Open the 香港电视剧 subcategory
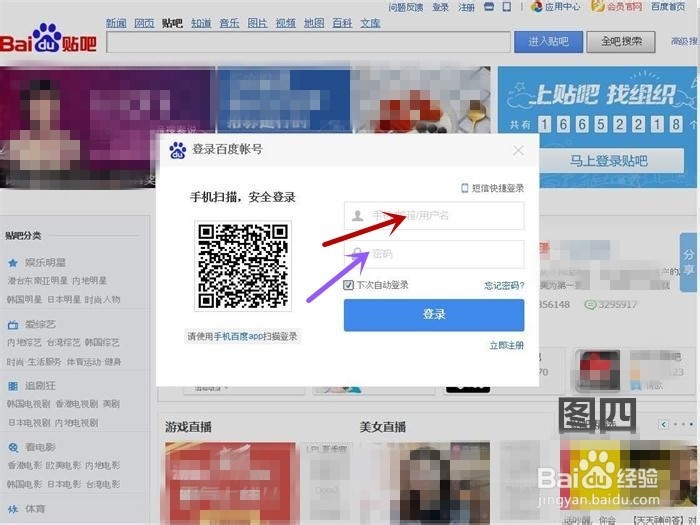 pyautogui.click(x=77, y=404)
